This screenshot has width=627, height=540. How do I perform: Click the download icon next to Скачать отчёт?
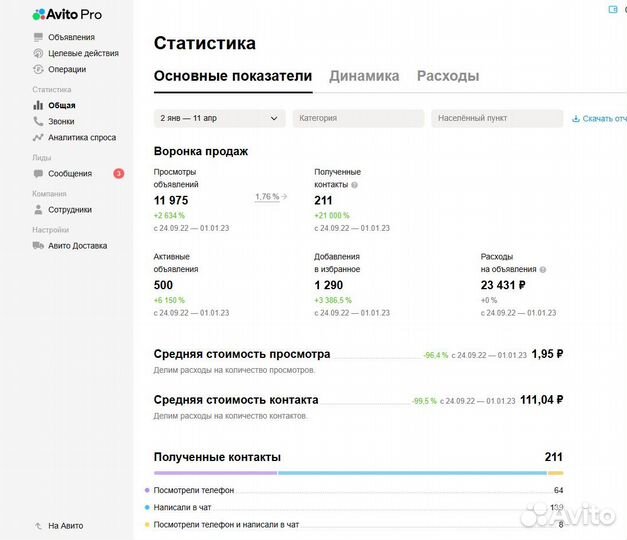tap(576, 118)
